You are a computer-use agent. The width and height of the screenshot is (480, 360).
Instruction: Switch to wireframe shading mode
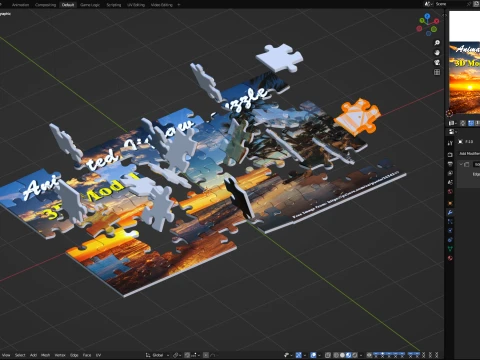coord(336,355)
